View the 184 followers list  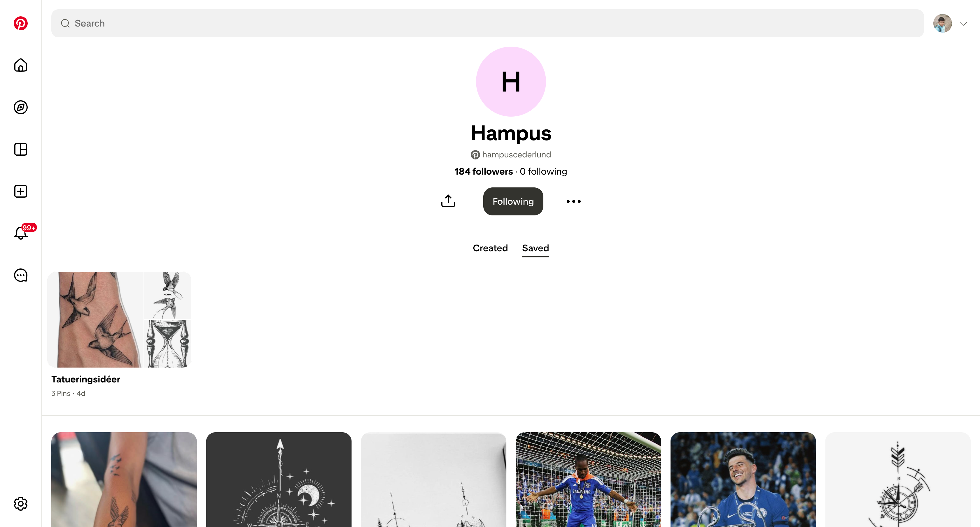484,171
